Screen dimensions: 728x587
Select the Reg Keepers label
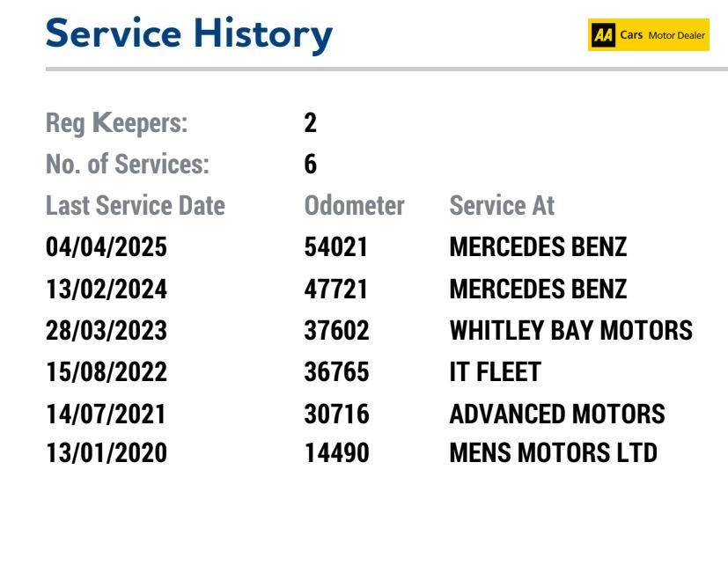tap(116, 123)
